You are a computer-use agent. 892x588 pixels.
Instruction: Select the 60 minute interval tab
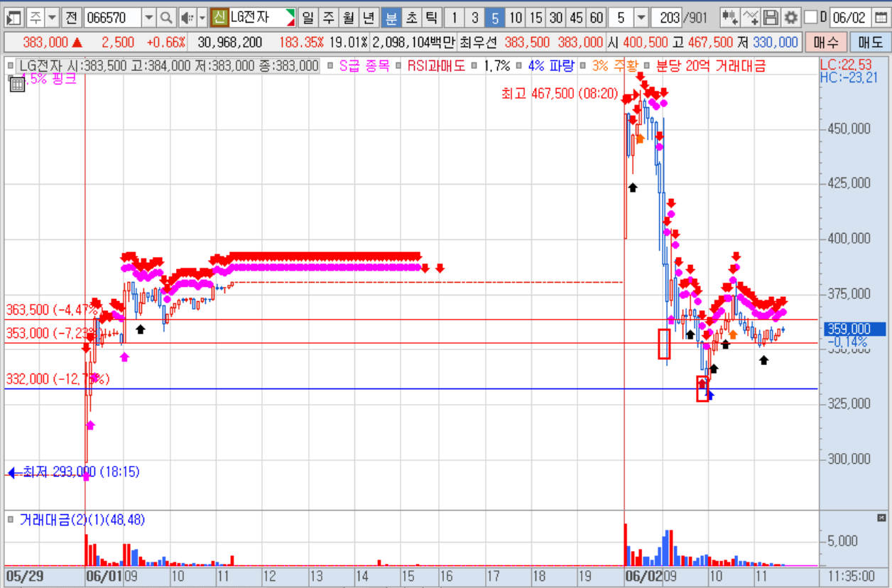(597, 17)
